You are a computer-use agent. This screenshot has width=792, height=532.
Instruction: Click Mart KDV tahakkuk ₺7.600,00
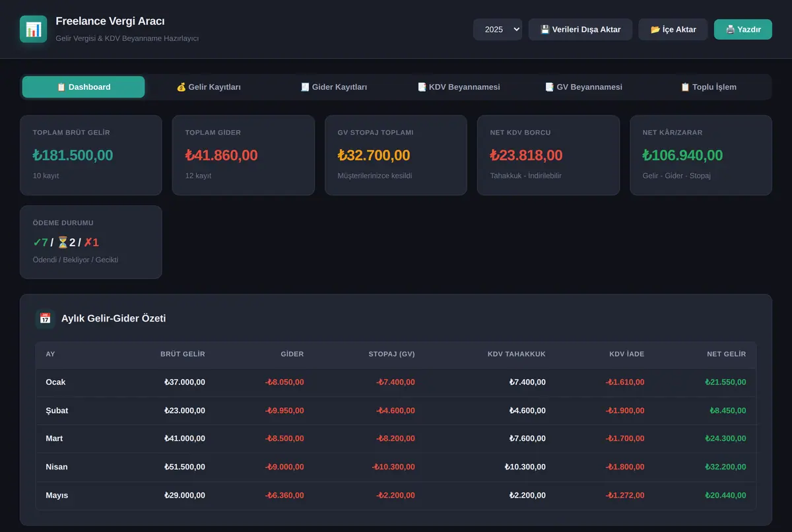pos(527,438)
